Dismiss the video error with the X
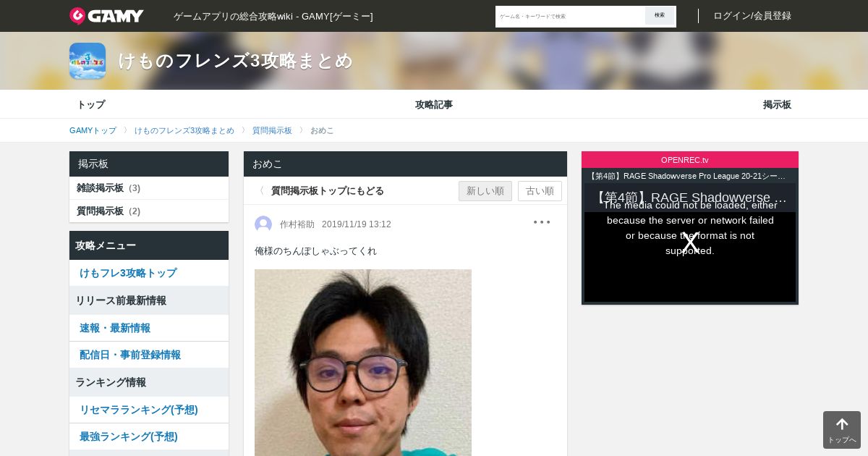 click(690, 243)
